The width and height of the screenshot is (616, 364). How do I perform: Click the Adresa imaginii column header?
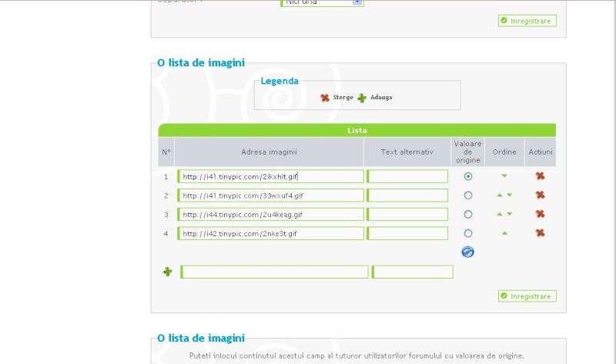[269, 152]
